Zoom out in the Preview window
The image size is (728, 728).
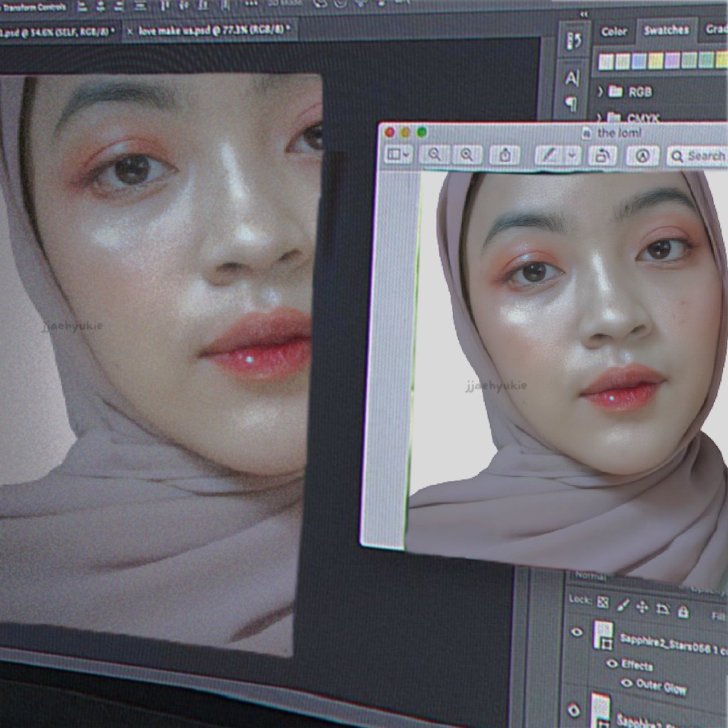point(434,154)
